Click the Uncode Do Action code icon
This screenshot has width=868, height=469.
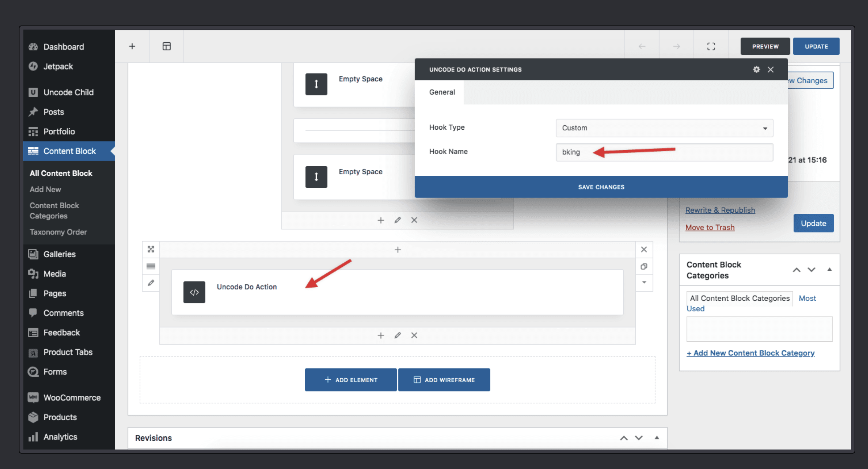[194, 292]
